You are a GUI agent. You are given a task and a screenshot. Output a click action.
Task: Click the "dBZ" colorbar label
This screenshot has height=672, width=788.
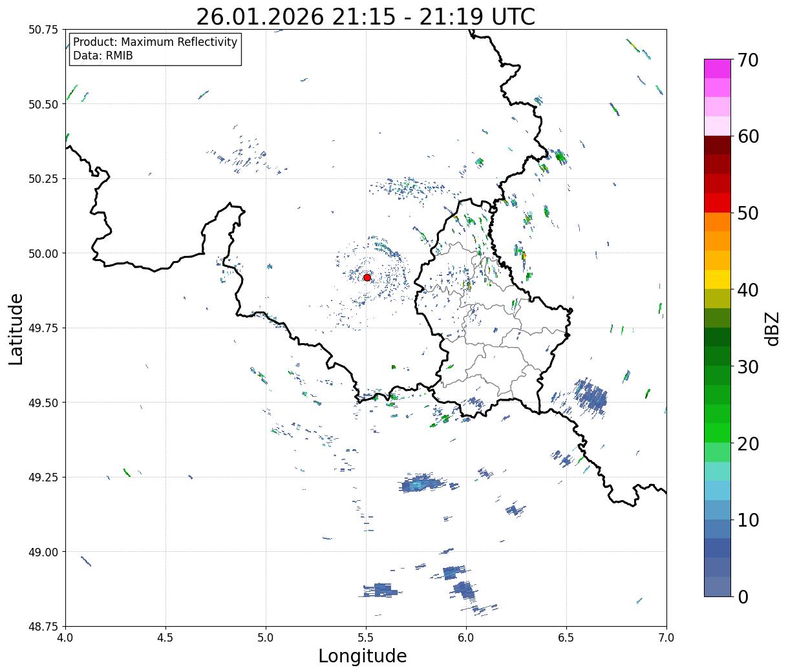pyautogui.click(x=772, y=328)
